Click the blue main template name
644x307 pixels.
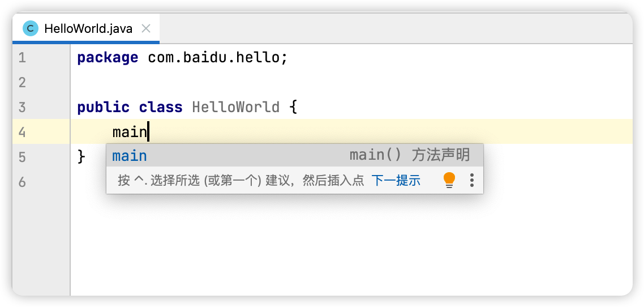tap(130, 156)
